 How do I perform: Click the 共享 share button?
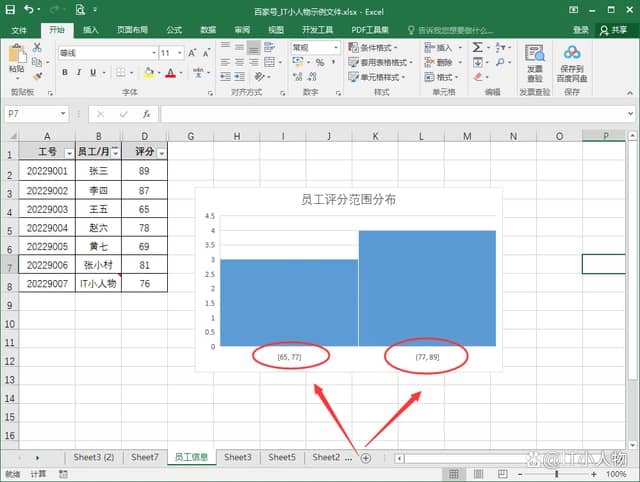click(612, 30)
